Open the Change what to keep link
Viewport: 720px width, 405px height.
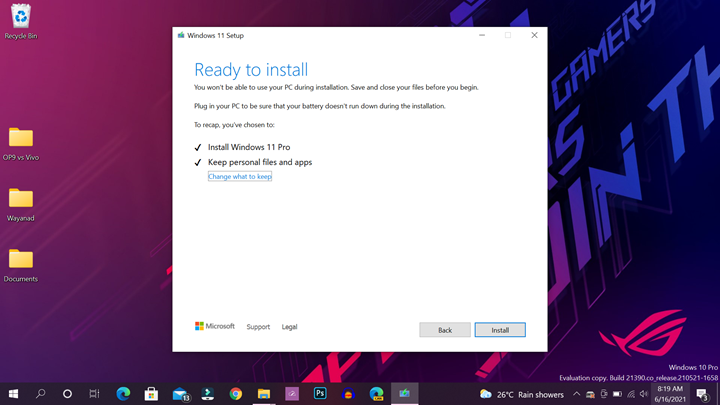point(240,176)
